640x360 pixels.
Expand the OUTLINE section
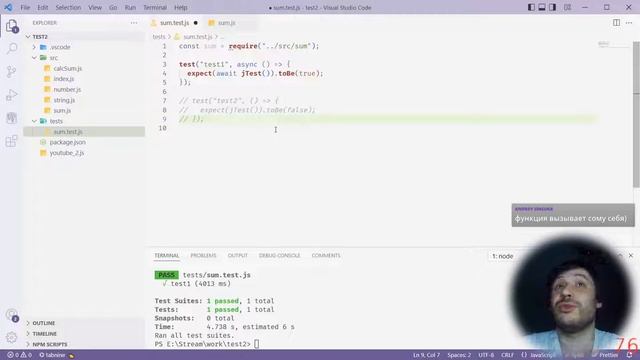tap(84, 323)
